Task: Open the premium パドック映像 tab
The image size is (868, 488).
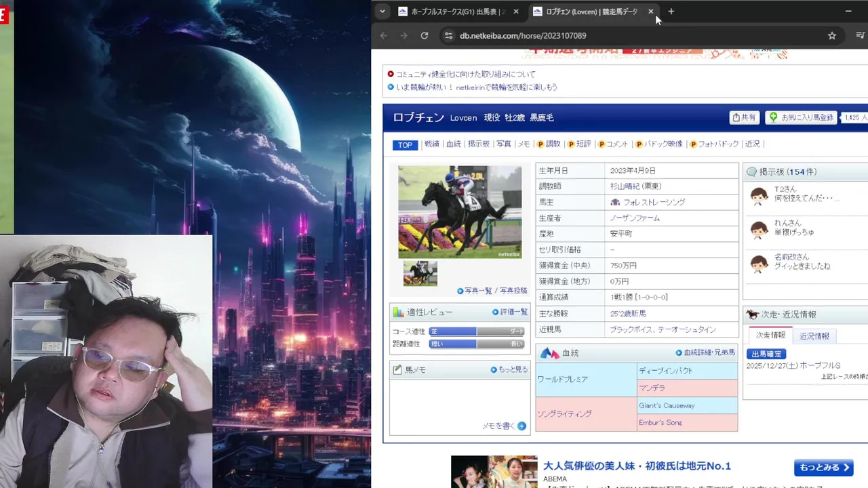Action: (x=659, y=144)
